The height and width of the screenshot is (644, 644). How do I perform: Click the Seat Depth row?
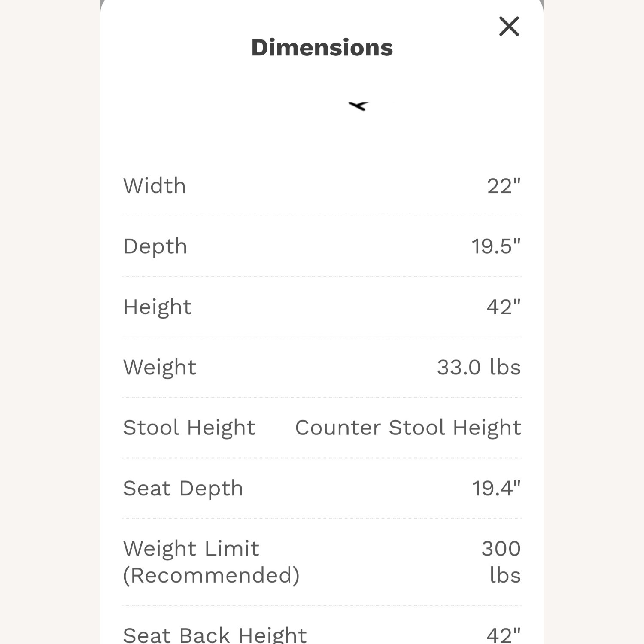click(x=183, y=488)
